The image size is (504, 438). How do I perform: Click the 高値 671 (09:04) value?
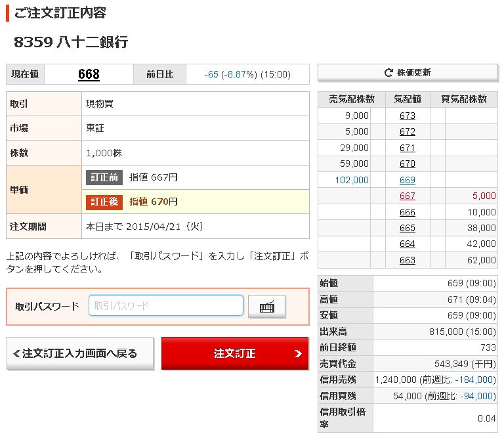[x=472, y=299]
